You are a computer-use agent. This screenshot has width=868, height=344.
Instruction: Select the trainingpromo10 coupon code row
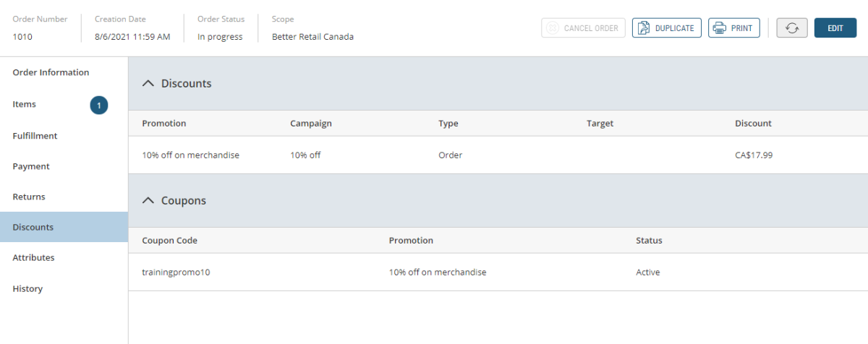(x=176, y=272)
